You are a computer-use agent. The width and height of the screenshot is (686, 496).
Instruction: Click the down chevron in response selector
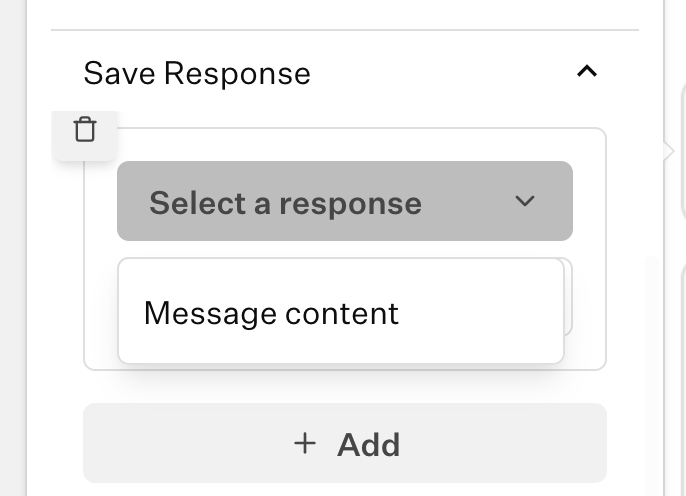click(x=525, y=201)
